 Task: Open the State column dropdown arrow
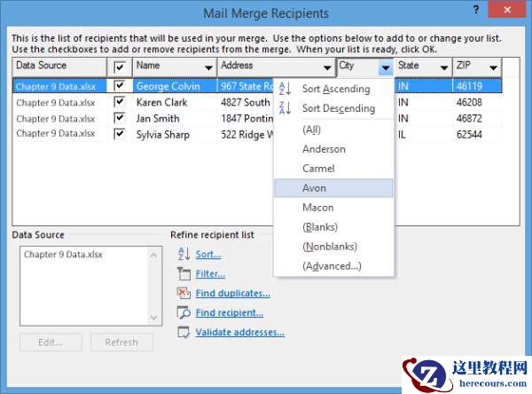point(444,67)
